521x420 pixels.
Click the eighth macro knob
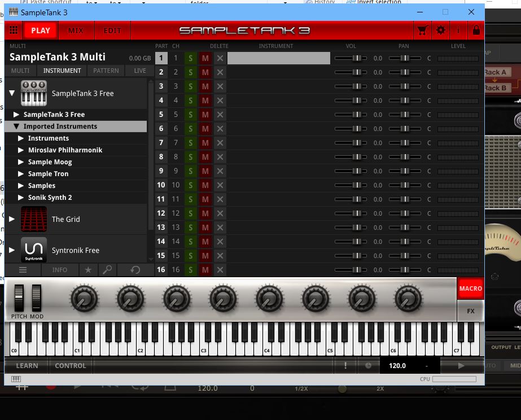pyautogui.click(x=408, y=299)
